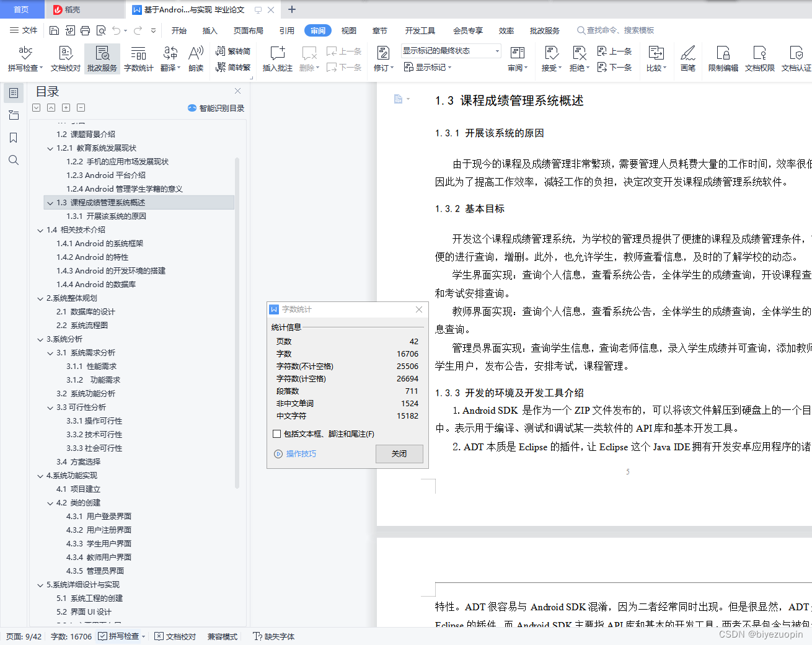
Task: Close the 目录 outline panel
Action: [x=237, y=91]
